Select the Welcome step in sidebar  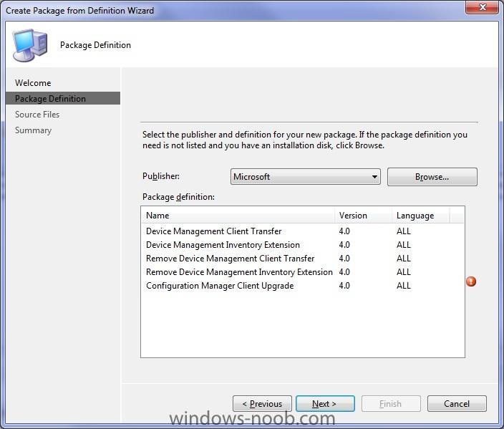[33, 83]
